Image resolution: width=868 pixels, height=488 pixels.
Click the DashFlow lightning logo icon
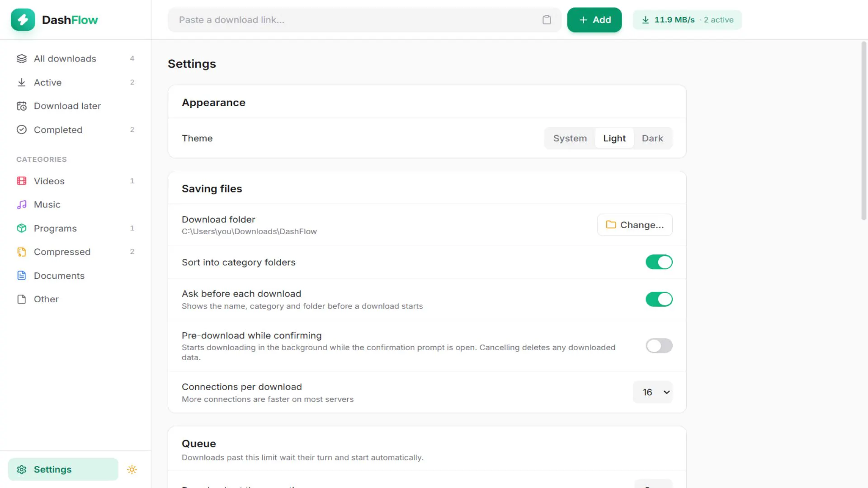click(23, 20)
